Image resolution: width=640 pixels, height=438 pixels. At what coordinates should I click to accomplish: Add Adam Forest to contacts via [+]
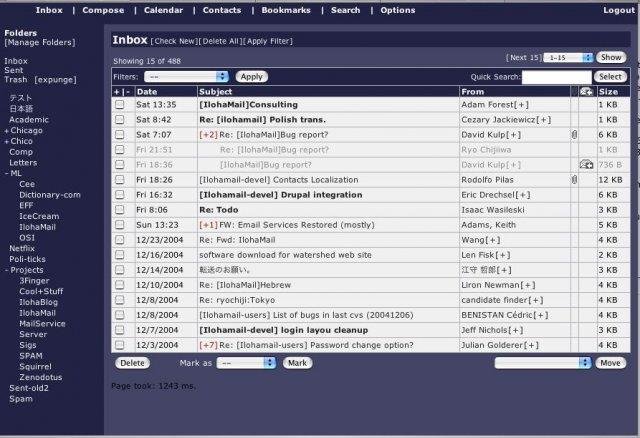[521, 104]
